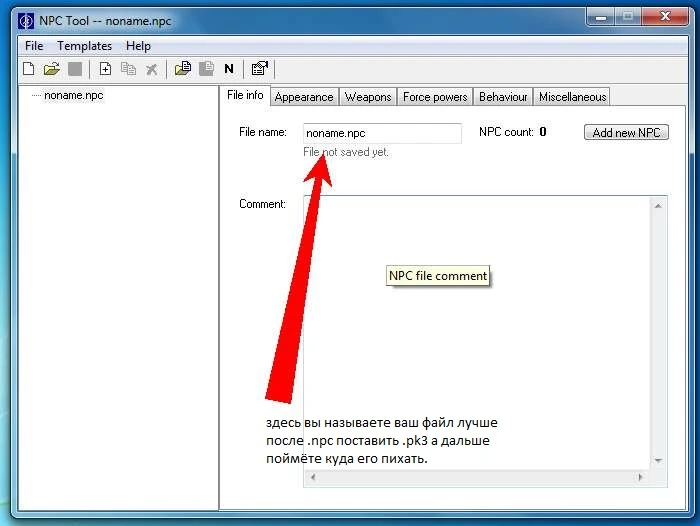Open template from file toolbar icon
This screenshot has width=700, height=526.
point(183,68)
